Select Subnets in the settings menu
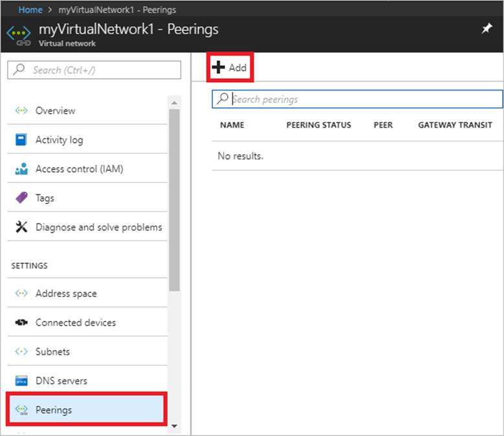 [x=52, y=352]
